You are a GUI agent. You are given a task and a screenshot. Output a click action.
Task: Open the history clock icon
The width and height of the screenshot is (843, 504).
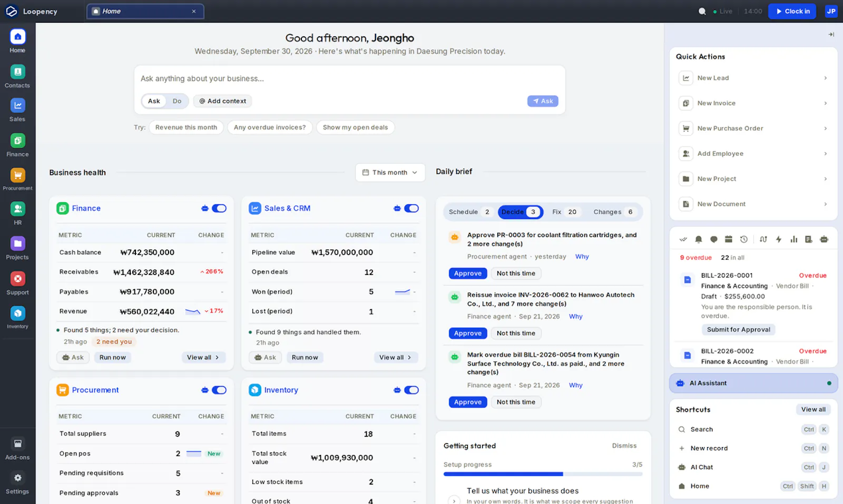tap(743, 239)
